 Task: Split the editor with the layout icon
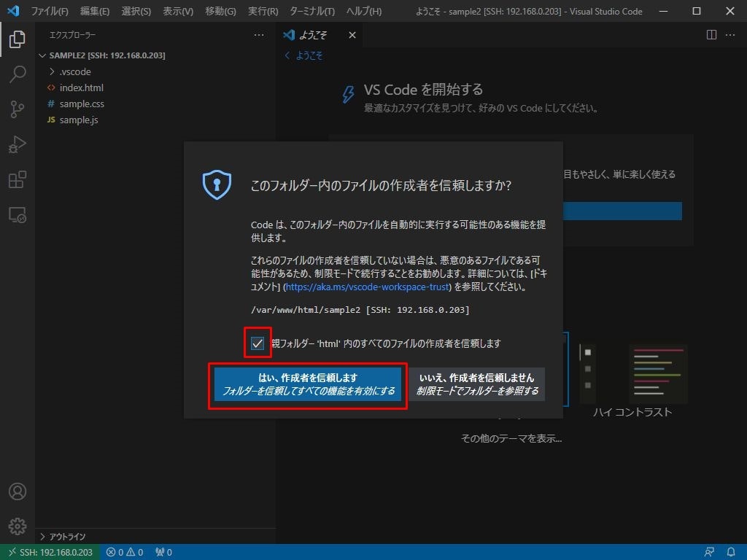711,35
